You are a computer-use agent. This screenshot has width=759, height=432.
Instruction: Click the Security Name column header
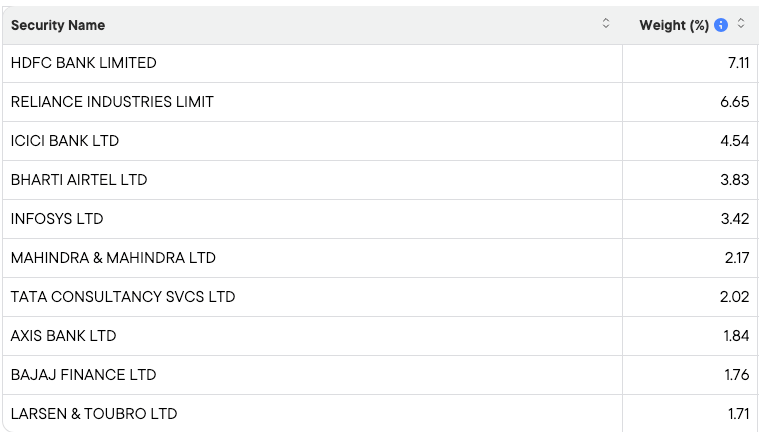(x=58, y=25)
